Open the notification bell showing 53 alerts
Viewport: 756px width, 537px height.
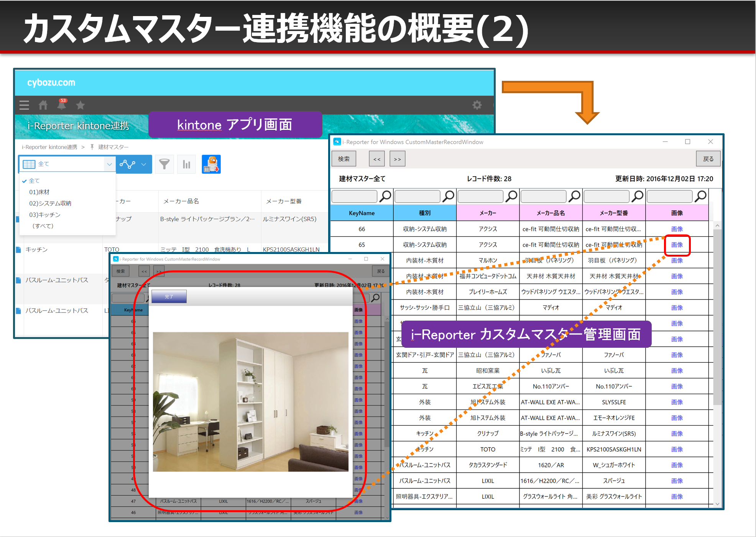coord(62,105)
